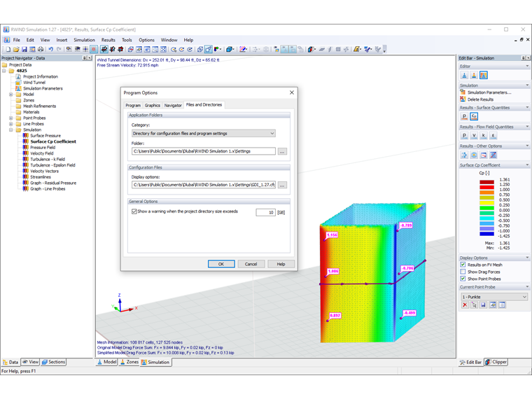
Task: Collapse the Simulation tree node
Action: tap(11, 130)
